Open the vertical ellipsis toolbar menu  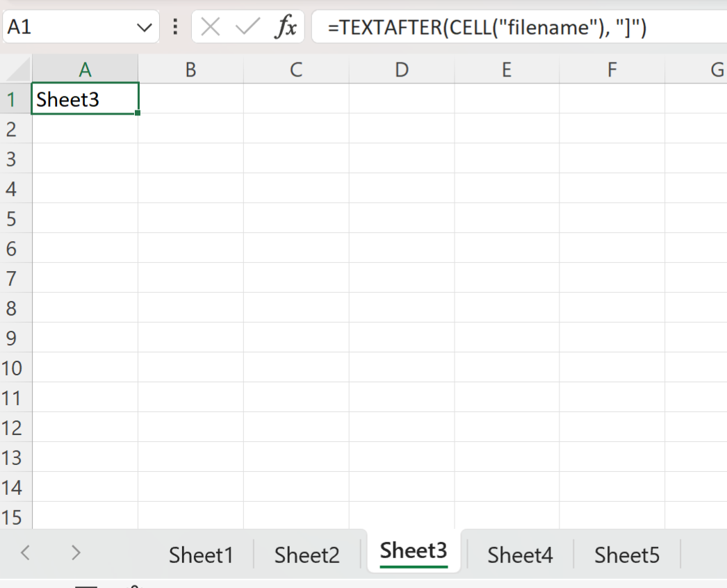[x=174, y=26]
